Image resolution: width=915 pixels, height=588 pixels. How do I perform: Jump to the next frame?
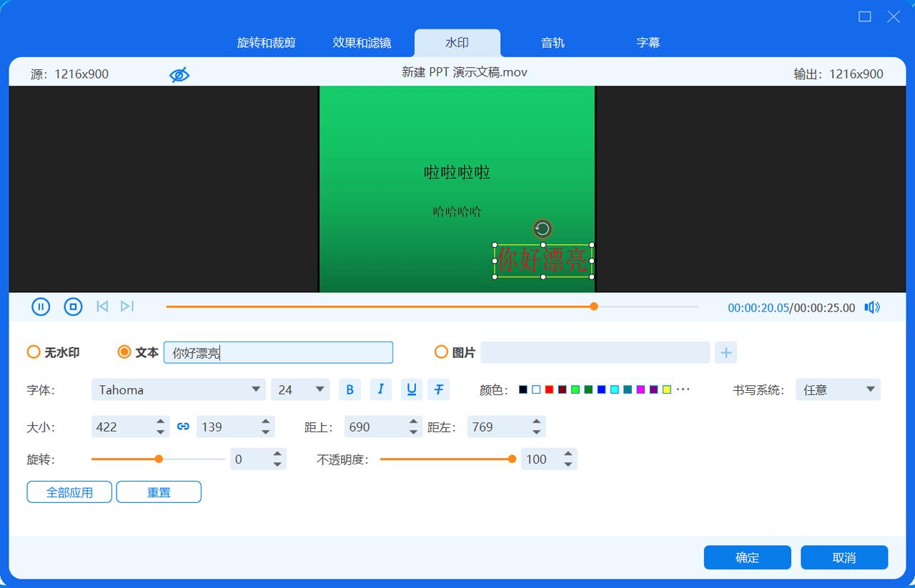click(x=127, y=306)
